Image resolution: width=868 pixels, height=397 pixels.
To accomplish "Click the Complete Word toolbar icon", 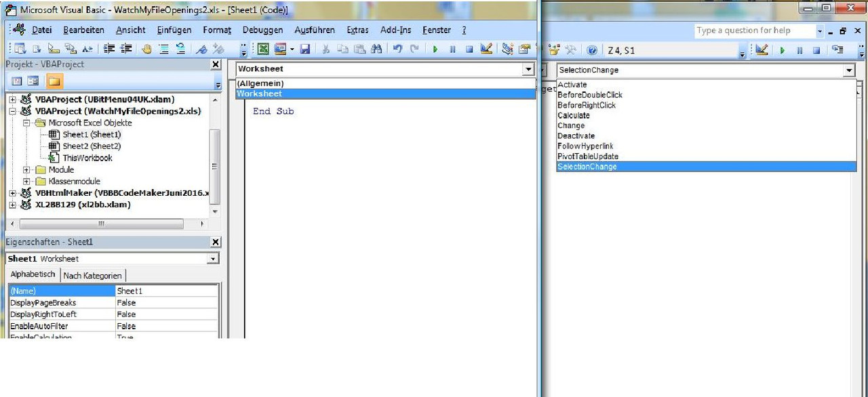I will (x=87, y=49).
